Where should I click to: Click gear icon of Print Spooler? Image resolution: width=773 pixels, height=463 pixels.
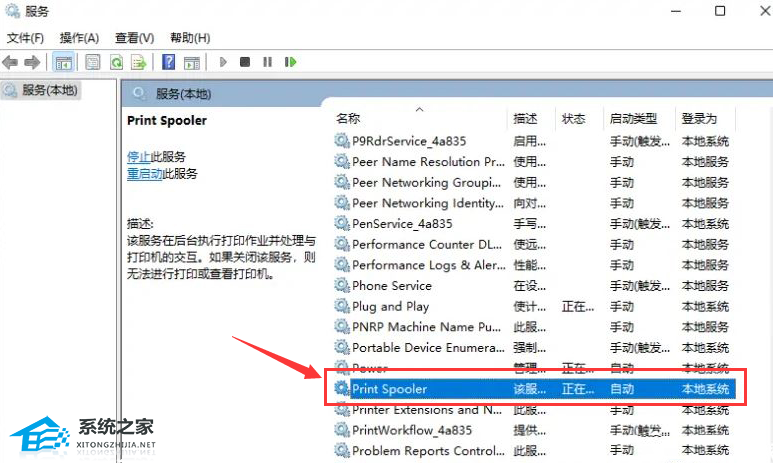342,389
